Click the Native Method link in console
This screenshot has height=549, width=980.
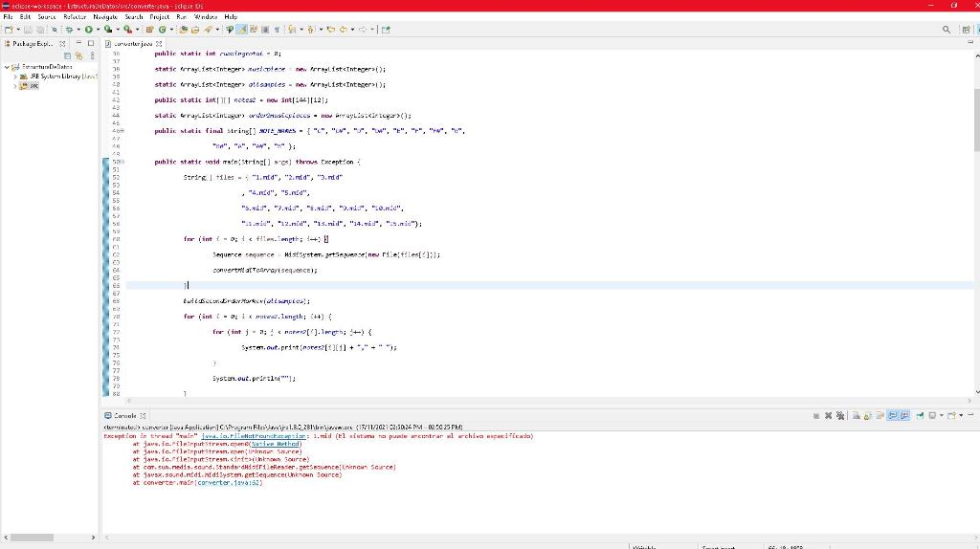[x=275, y=444]
